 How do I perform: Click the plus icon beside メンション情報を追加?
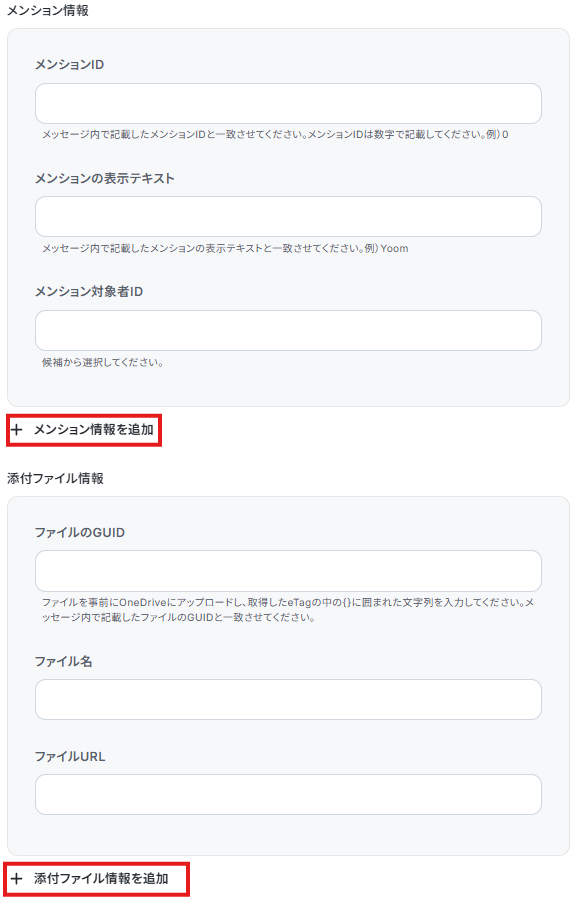pos(17,430)
